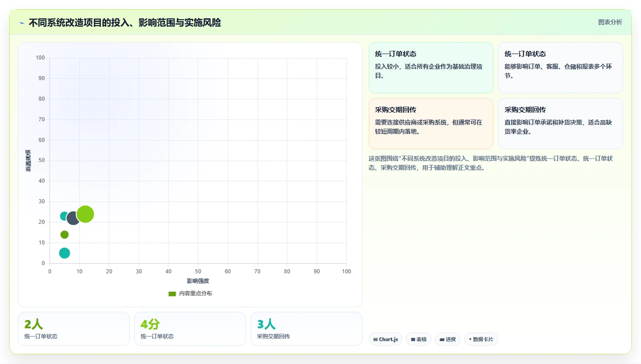This screenshot has height=364, width=641.
Task: Click the teal bubble near value 23 on 覆盖规模
Action: [65, 216]
